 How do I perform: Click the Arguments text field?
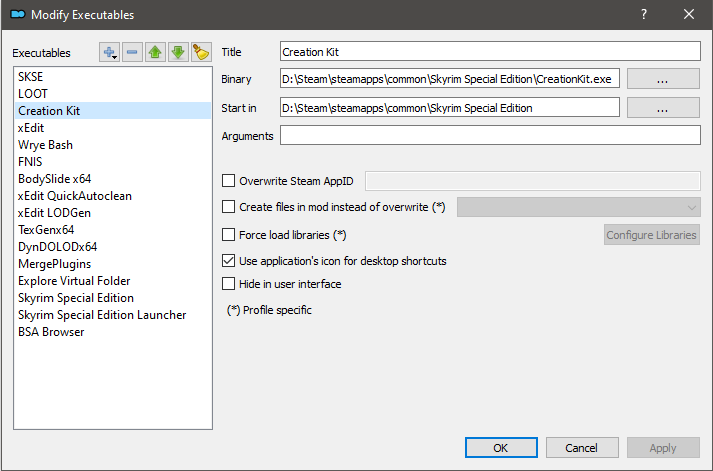tap(490, 135)
